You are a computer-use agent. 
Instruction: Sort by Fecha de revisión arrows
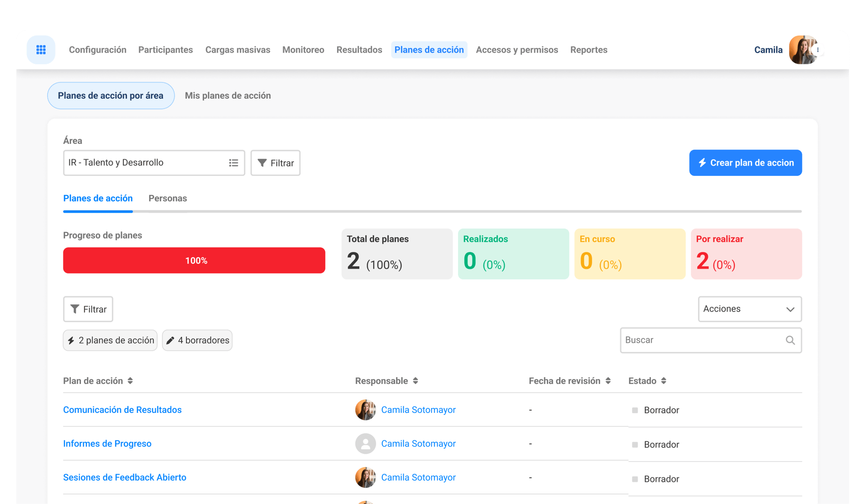(x=608, y=381)
